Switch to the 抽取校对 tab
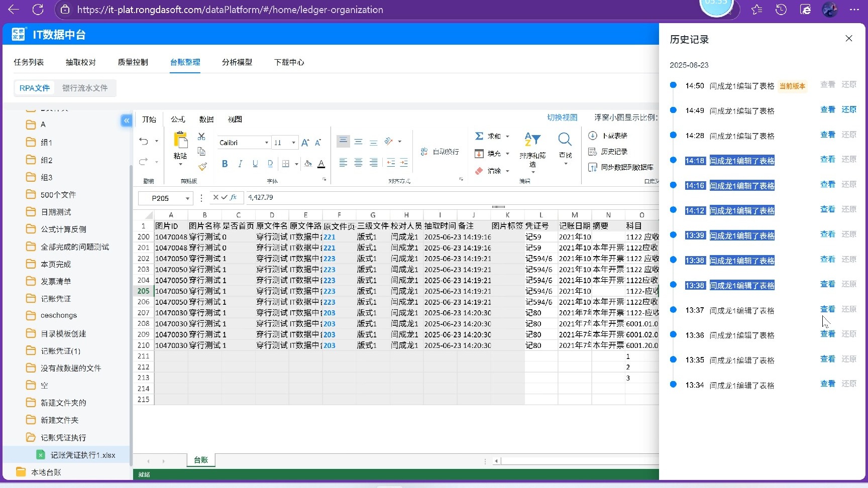Screen dimensions: 868x488 (x=81, y=62)
